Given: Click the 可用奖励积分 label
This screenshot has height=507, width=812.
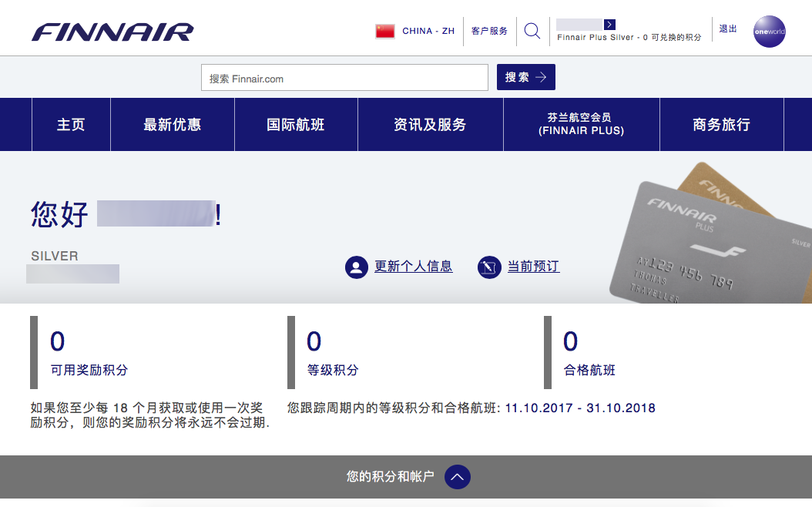Looking at the screenshot, I should point(89,371).
